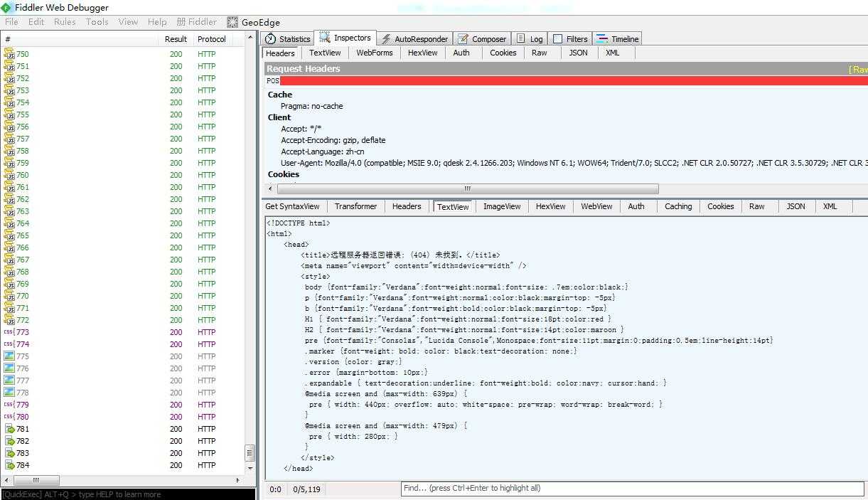The width and height of the screenshot is (868, 500).
Task: Select green arrow icon of session 784
Action: (10, 465)
